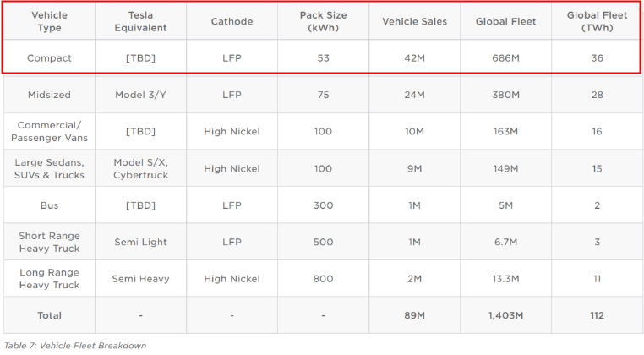Click the Commercial/Passenger Vans cell

(49, 132)
